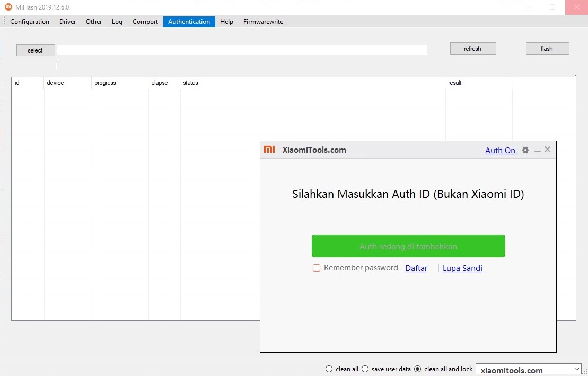Expand the xiaomitools.com dropdown list
The image size is (588, 376).
pyautogui.click(x=577, y=369)
